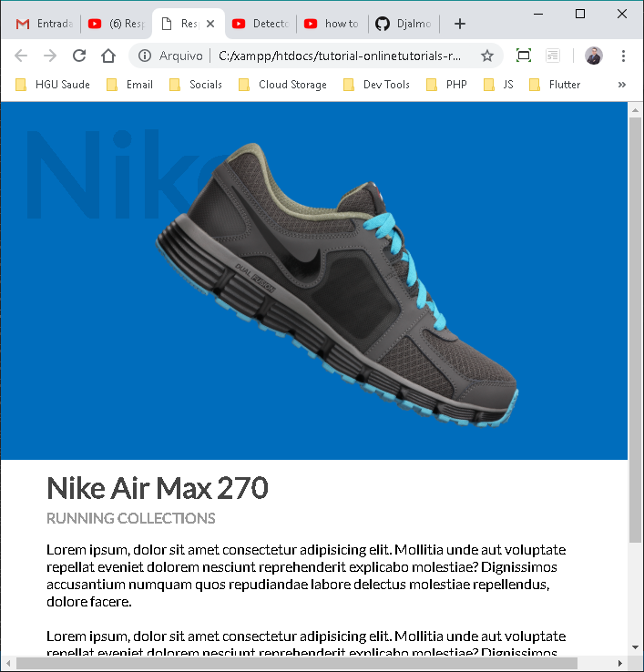
Task: Click the RUNNING COLLECTIONS subtitle
Action: [131, 518]
